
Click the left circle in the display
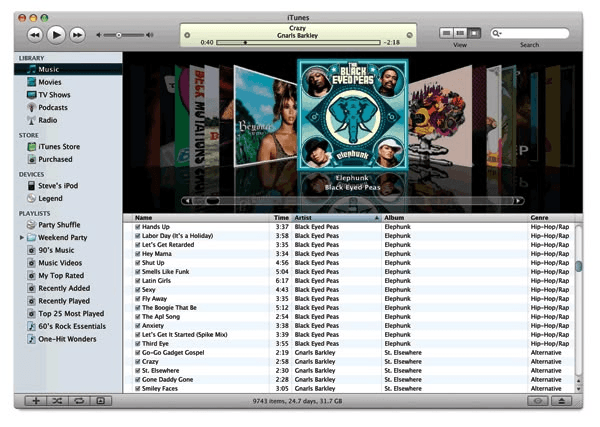tap(187, 35)
